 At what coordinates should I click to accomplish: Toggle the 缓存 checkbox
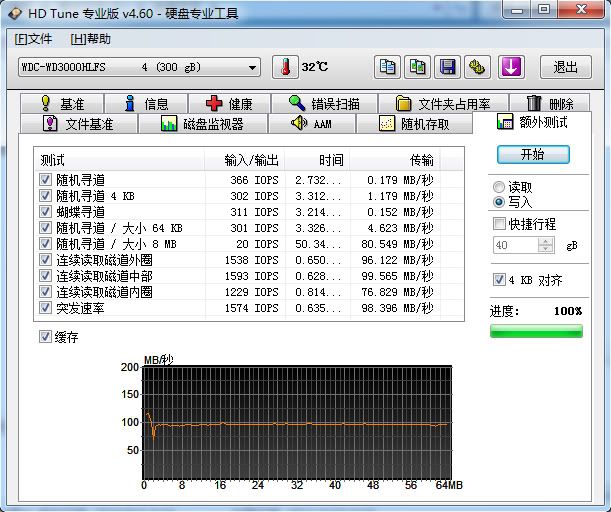[45, 337]
